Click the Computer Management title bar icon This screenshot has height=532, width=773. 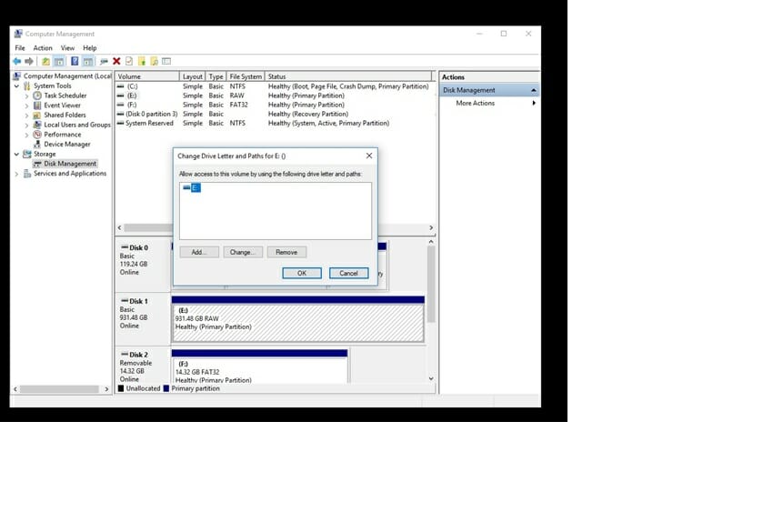click(x=18, y=34)
